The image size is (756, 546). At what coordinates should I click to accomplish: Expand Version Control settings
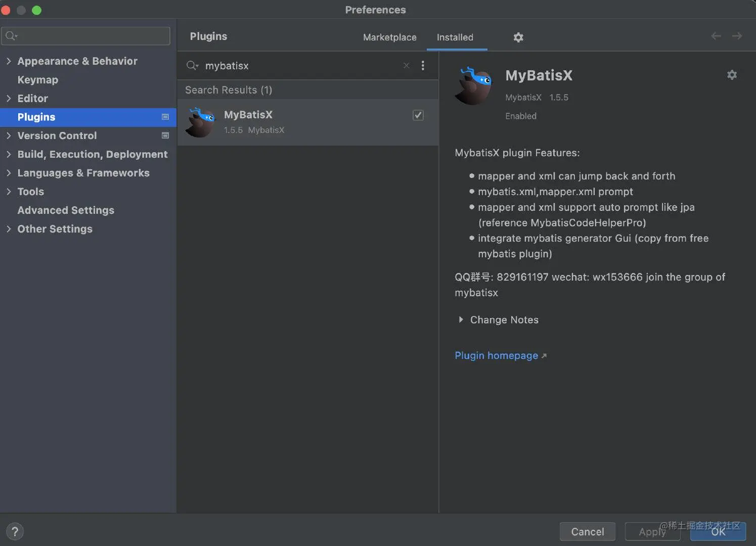tap(9, 135)
